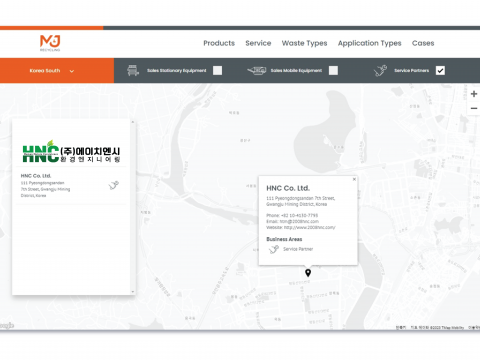Viewport: 480px width, 360px height.
Task: Expand the chevron next to Korea South
Action: [x=72, y=71]
